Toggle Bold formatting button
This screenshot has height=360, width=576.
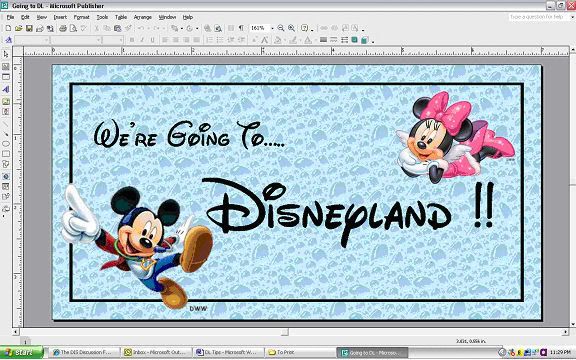pos(132,40)
